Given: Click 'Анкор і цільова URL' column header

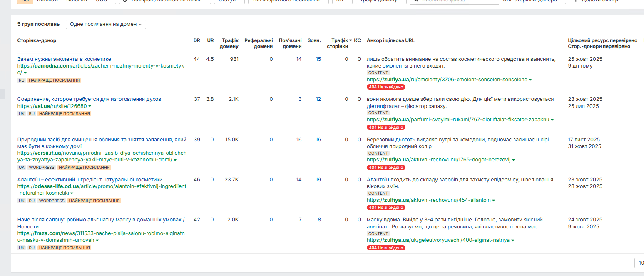Looking at the screenshot, I should pyautogui.click(x=390, y=40).
